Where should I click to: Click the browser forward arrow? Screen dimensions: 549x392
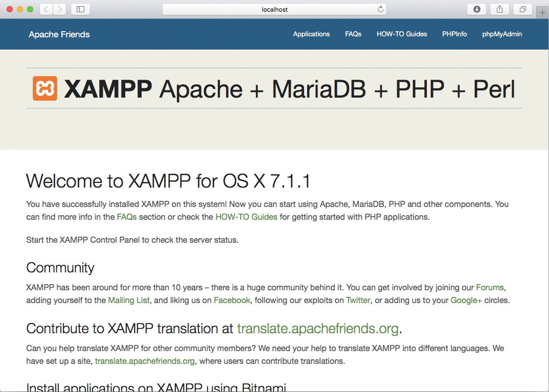60,9
